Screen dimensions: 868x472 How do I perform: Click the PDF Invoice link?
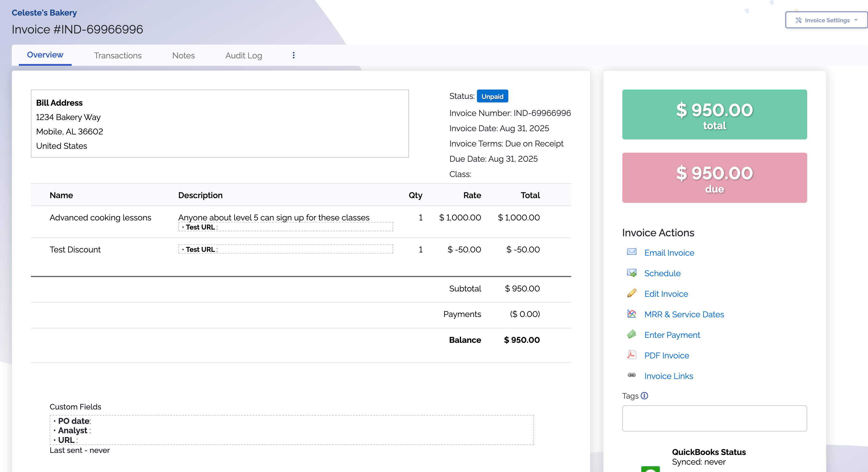[666, 355]
